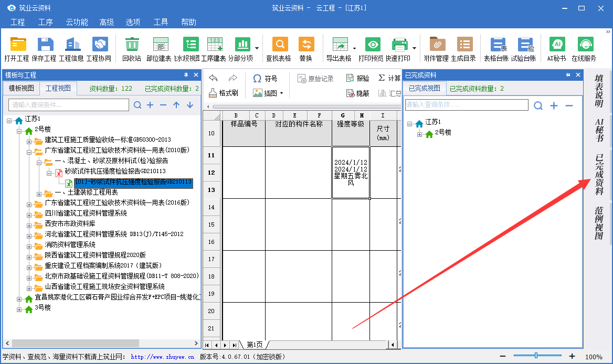Focus search field in 已完成资料 panel

coord(467,105)
